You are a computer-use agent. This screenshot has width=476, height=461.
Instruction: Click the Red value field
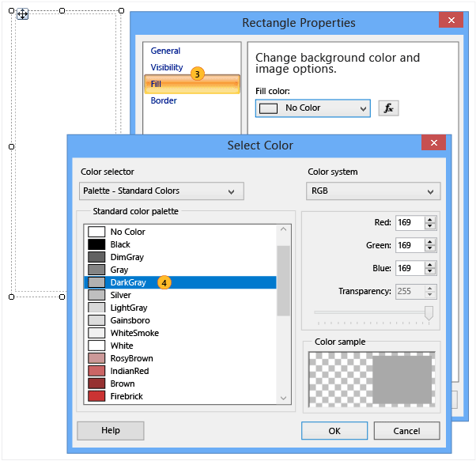click(x=410, y=222)
